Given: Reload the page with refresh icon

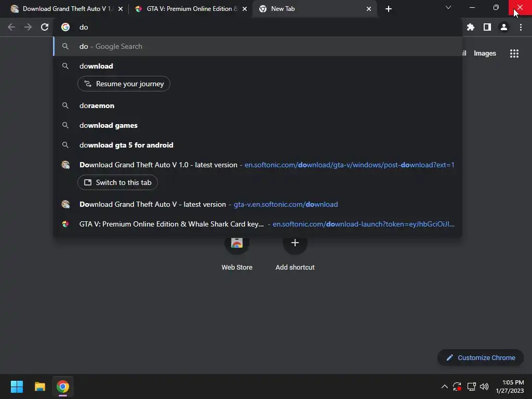Looking at the screenshot, I should 45,27.
